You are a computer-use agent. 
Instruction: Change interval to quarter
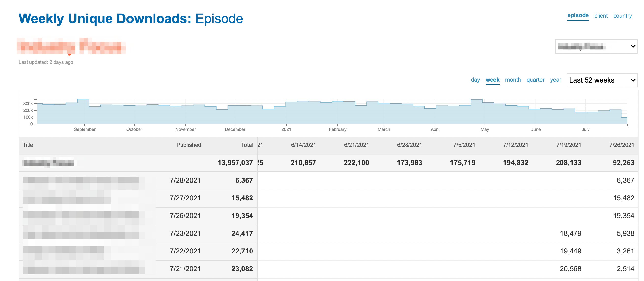point(535,80)
